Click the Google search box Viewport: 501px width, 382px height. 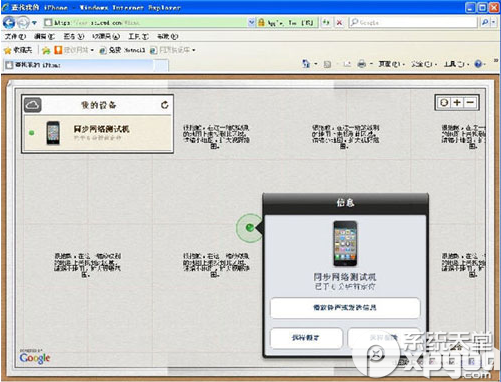pyautogui.click(x=414, y=22)
